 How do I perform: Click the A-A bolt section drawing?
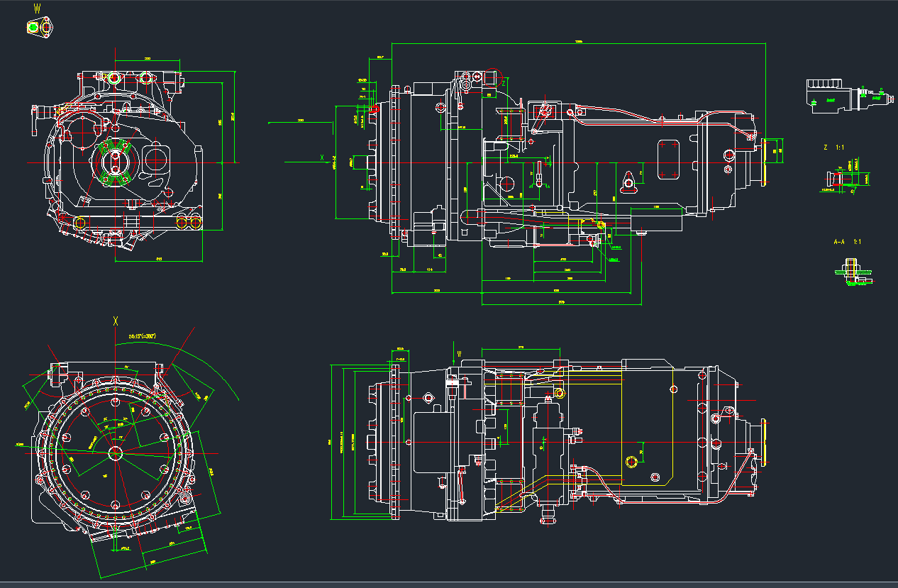pyautogui.click(x=853, y=274)
